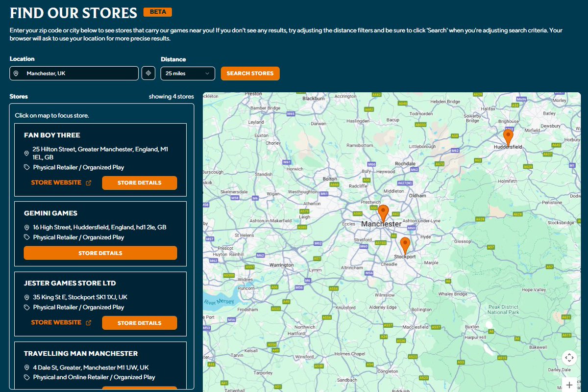
Task: Click the location pin icon by 4 Dale St
Action: [26, 368]
